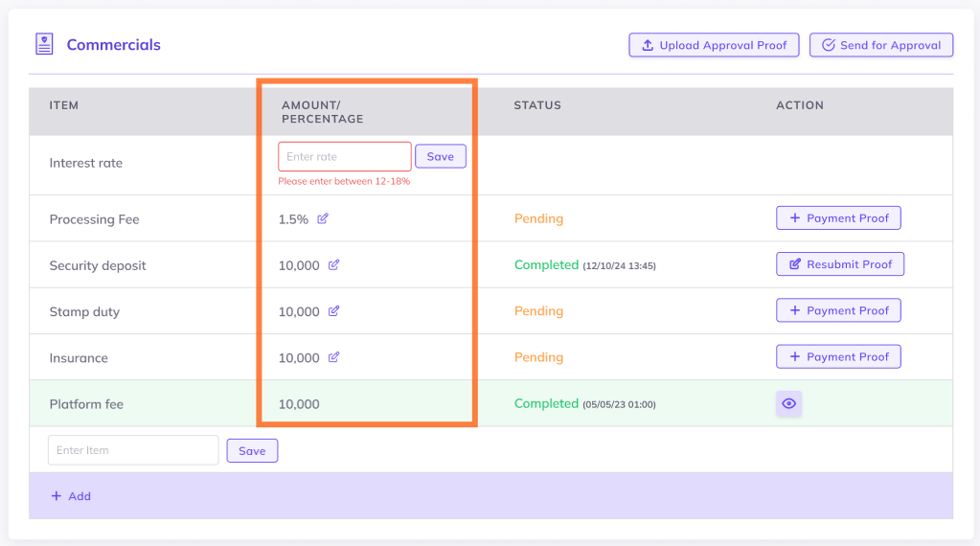Send commercials for approval
Screen dimensions: 980x546
pos(881,45)
